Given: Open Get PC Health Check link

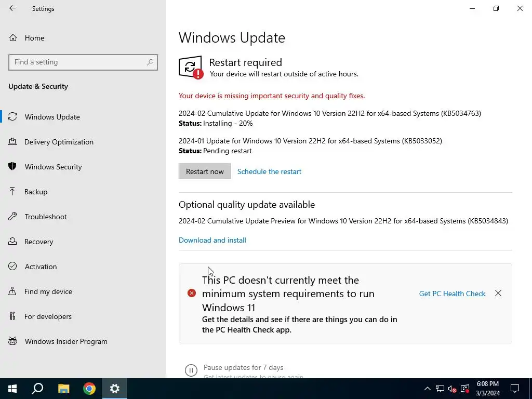Looking at the screenshot, I should point(453,294).
